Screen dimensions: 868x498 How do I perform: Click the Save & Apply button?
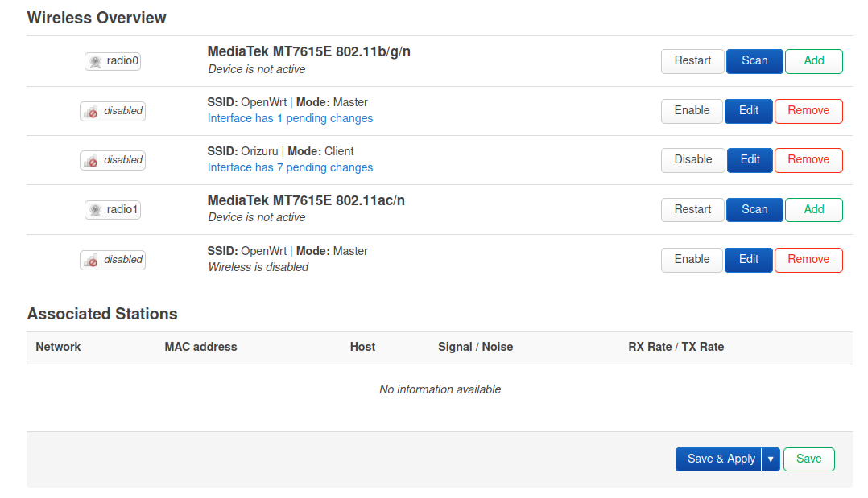(x=720, y=459)
